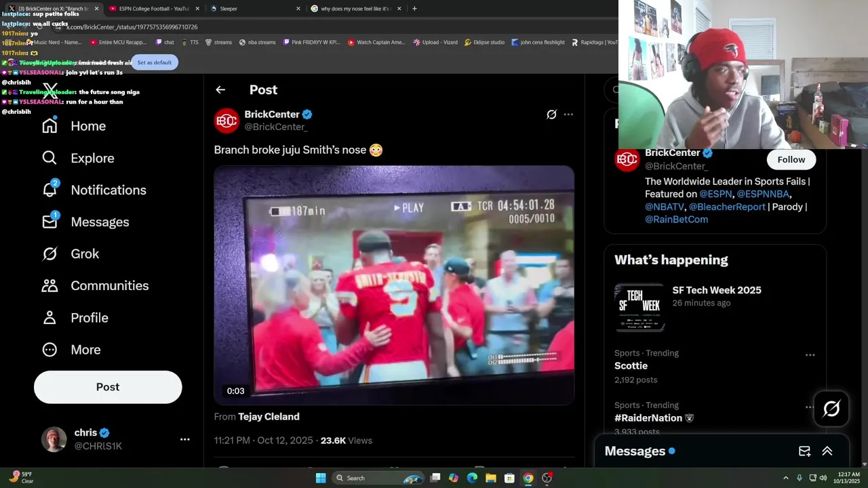The image size is (868, 488).
Task: Click the 23.6K Views count
Action: pos(347,441)
